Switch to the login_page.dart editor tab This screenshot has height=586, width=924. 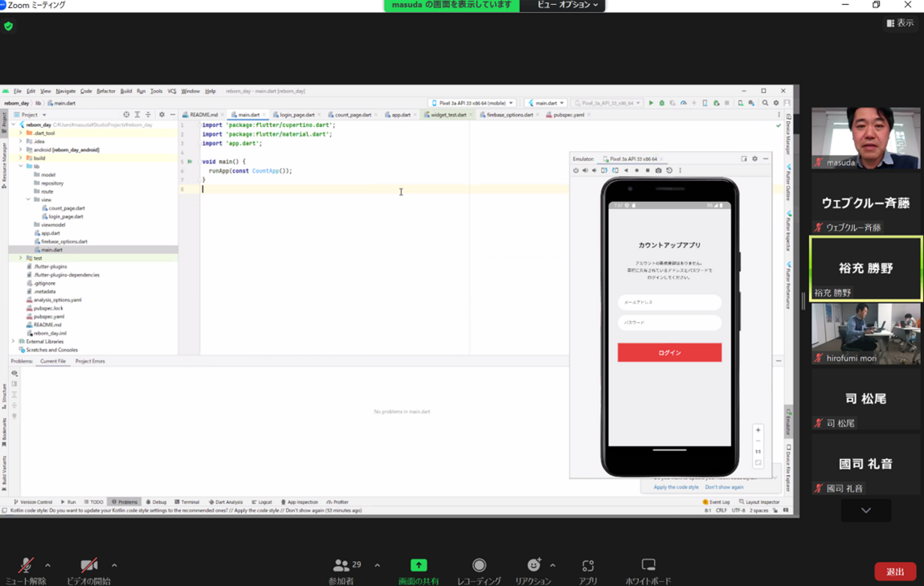click(x=296, y=115)
